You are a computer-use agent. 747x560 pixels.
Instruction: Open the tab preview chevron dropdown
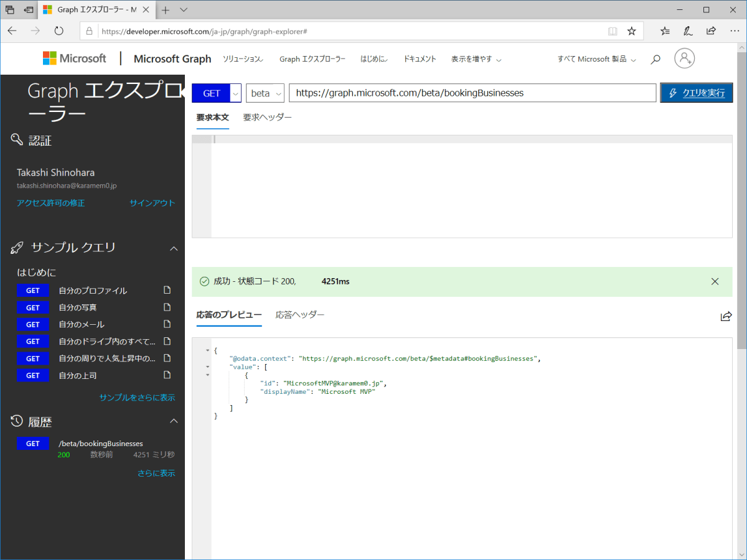(184, 10)
